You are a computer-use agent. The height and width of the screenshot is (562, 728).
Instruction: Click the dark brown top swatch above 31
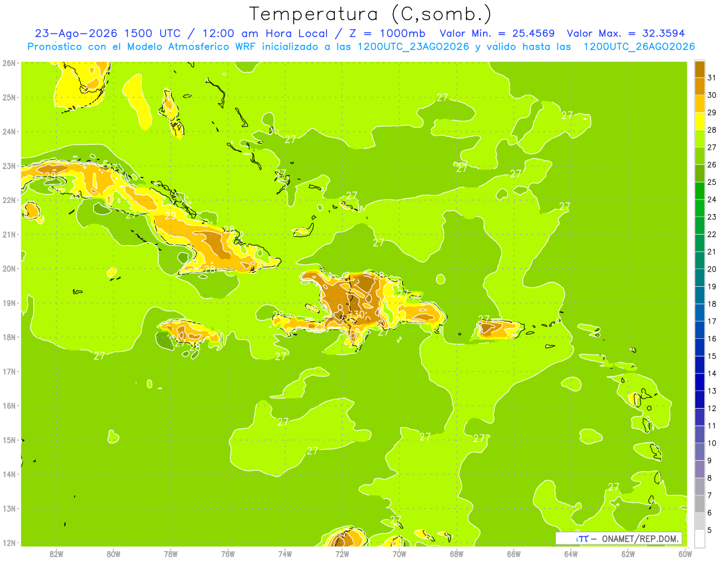pyautogui.click(x=699, y=69)
